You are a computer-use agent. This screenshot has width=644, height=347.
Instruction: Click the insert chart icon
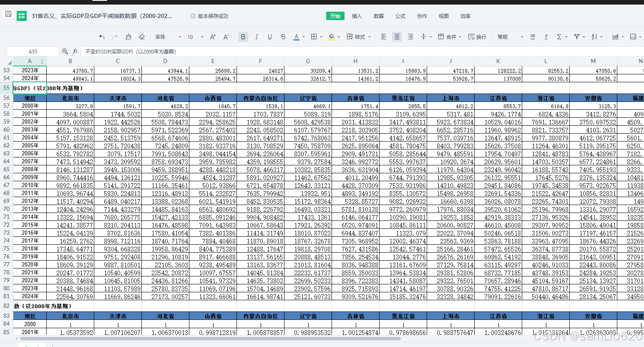pos(615,37)
